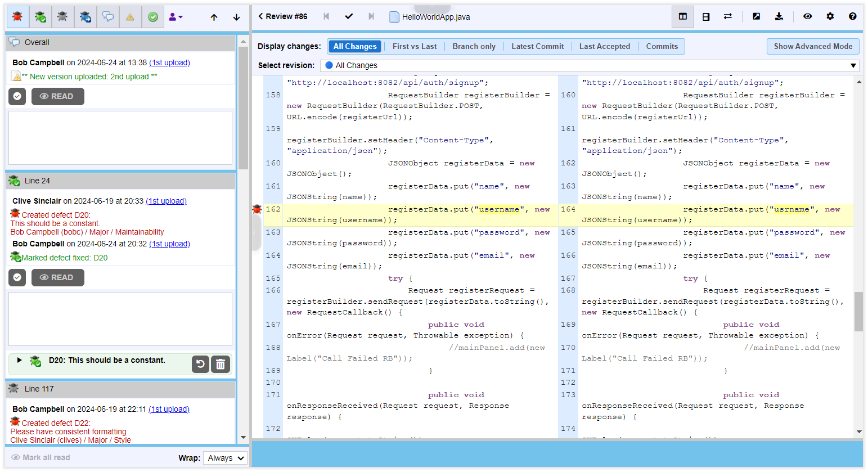This screenshot has width=868, height=472.
Task: Expand the D20 defect entry
Action: [21, 360]
